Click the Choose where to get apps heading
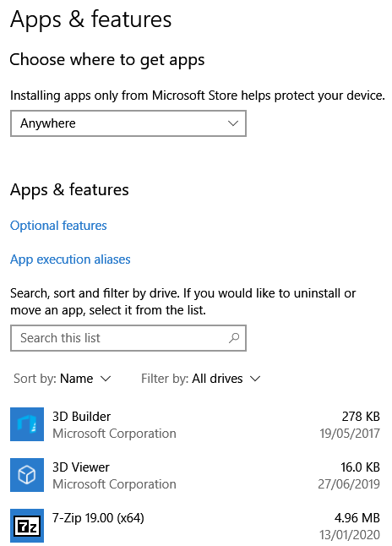This screenshot has height=546, width=392. pos(107,60)
